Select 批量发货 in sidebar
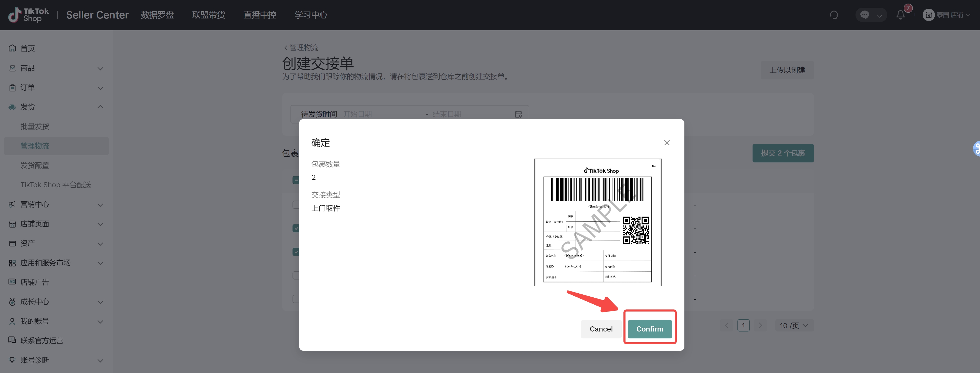Viewport: 980px width, 373px height. click(35, 126)
